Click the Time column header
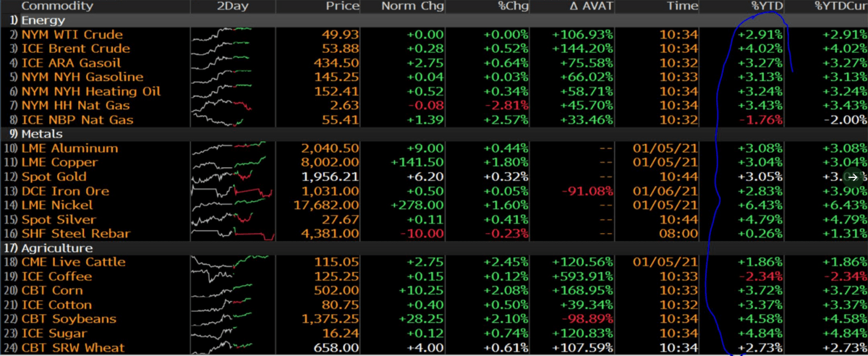 tap(681, 6)
